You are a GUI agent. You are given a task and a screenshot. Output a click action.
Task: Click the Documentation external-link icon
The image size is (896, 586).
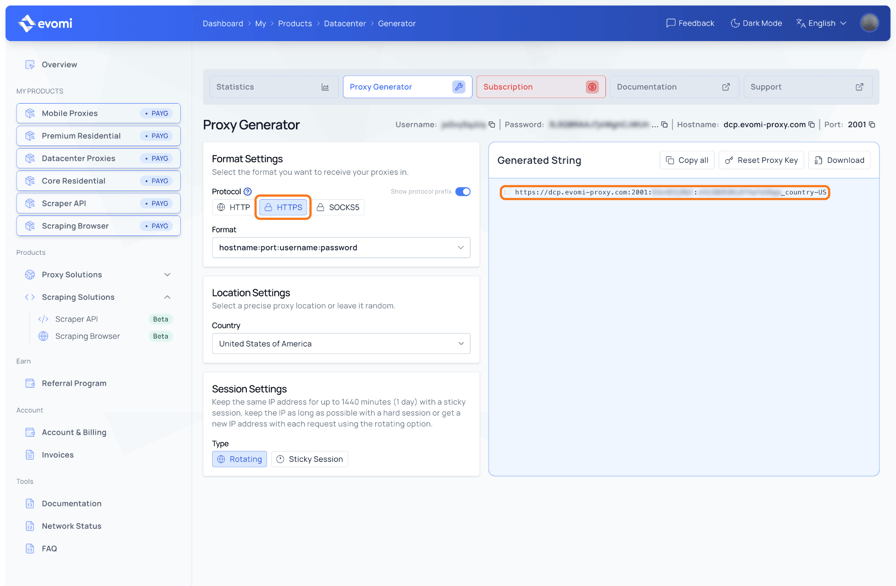tap(726, 87)
